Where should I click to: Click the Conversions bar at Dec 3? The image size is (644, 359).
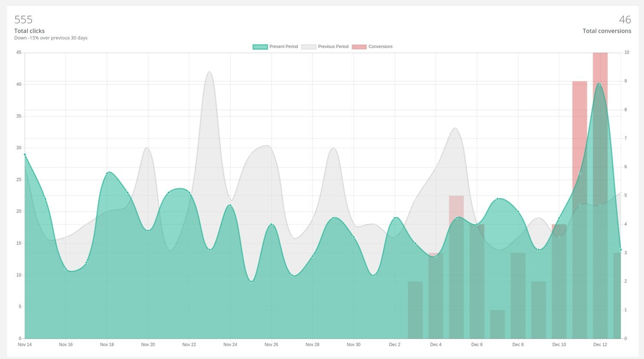[415, 309]
